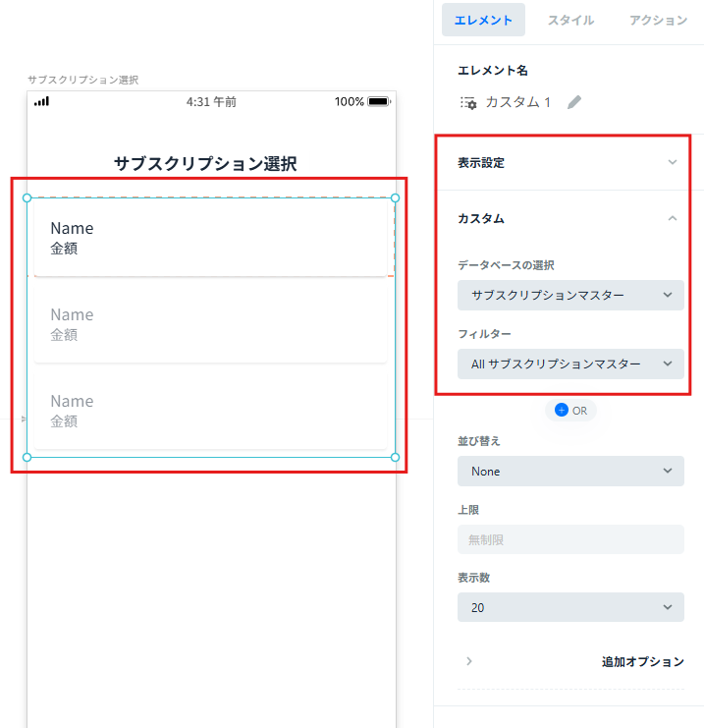Select the top-right resize handle of the list
This screenshot has width=704, height=728.
395,198
